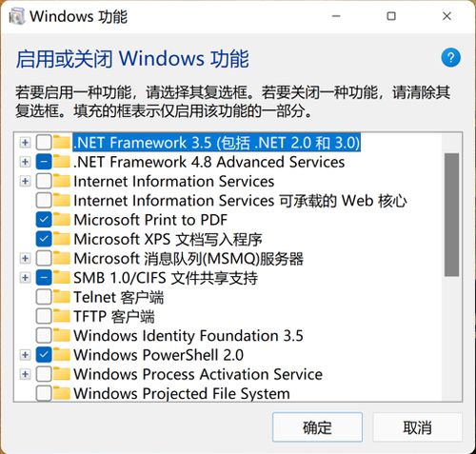The height and width of the screenshot is (454, 476).
Task: Click the folder icon beside Microsoft Print to PDF
Action: pyautogui.click(x=62, y=220)
